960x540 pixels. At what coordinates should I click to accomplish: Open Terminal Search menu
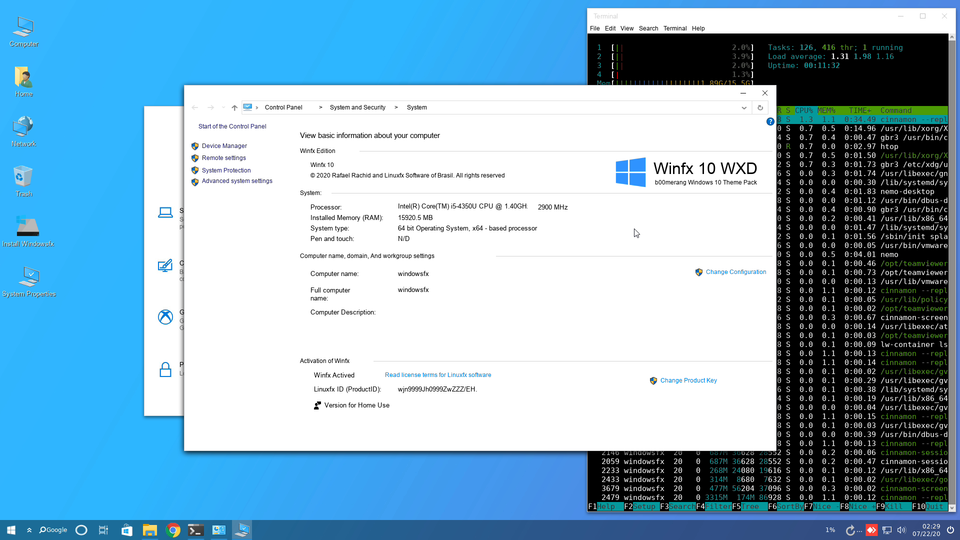(648, 28)
